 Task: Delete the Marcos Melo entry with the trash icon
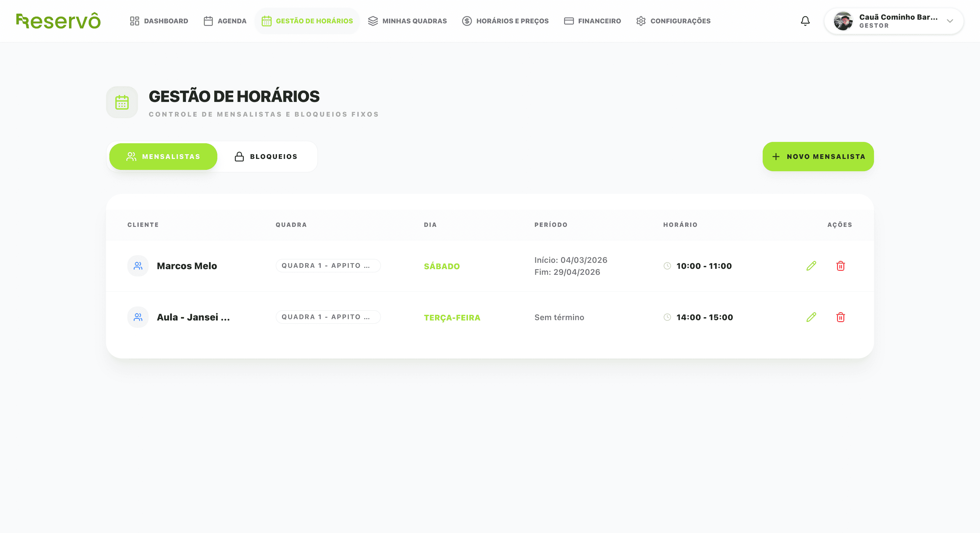[x=840, y=266]
